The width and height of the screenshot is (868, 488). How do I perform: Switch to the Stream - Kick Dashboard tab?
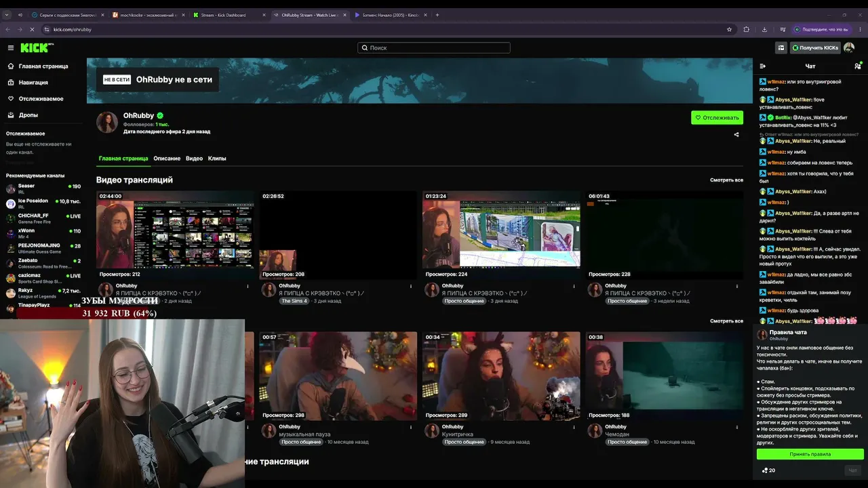(x=229, y=15)
